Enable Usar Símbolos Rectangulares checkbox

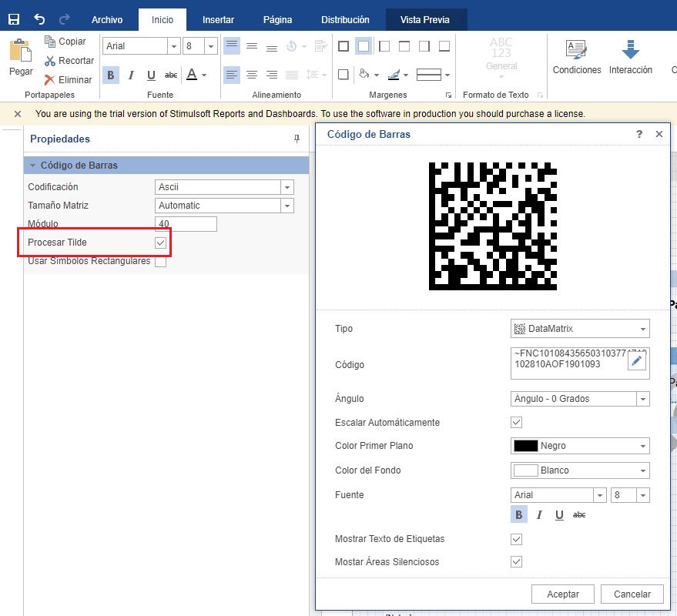(x=161, y=262)
